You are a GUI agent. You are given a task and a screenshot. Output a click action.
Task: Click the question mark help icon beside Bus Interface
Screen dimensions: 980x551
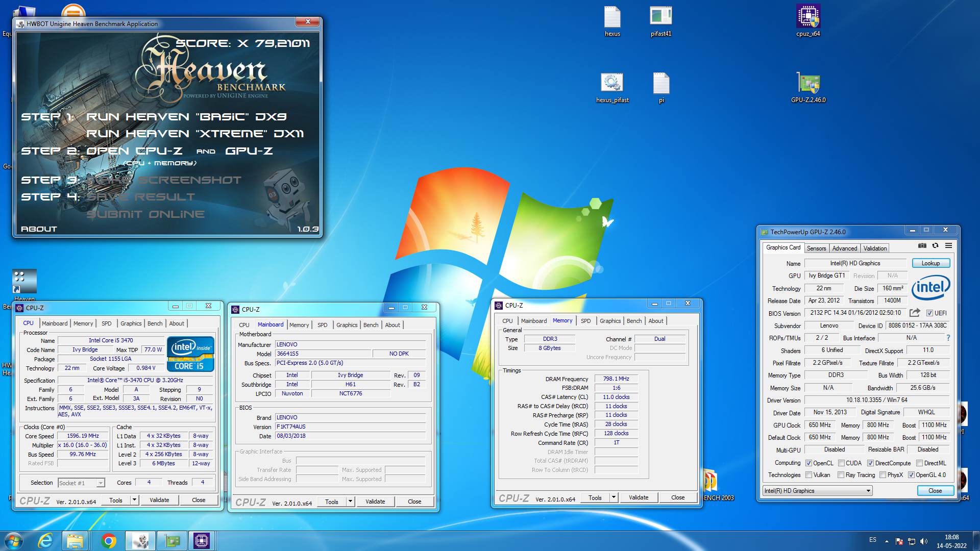[948, 338]
